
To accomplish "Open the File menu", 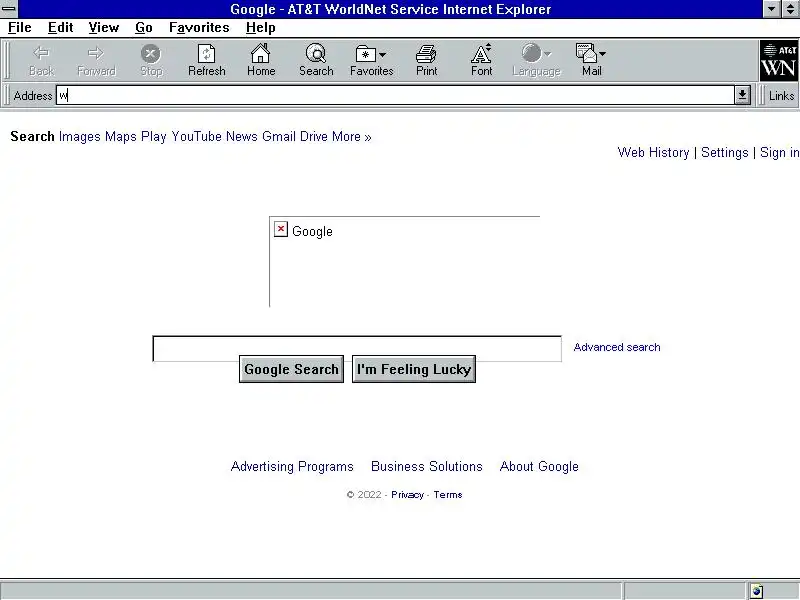I will tap(19, 28).
